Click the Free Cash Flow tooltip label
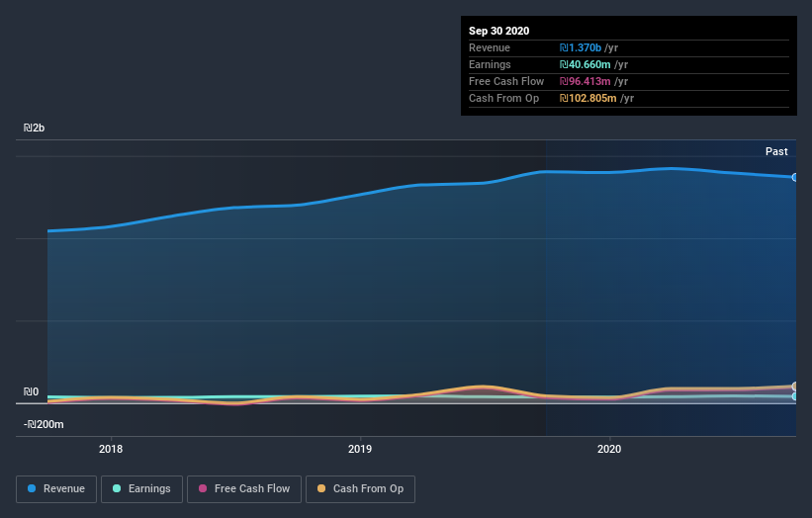The height and width of the screenshot is (518, 812). pos(506,81)
